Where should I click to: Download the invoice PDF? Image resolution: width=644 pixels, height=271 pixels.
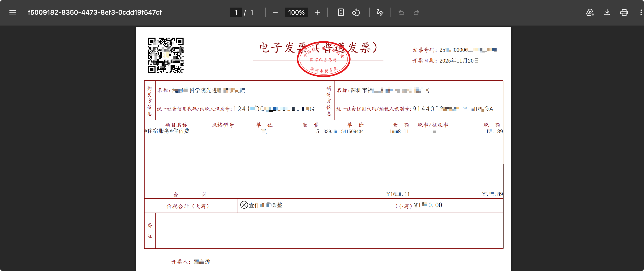coord(607,12)
